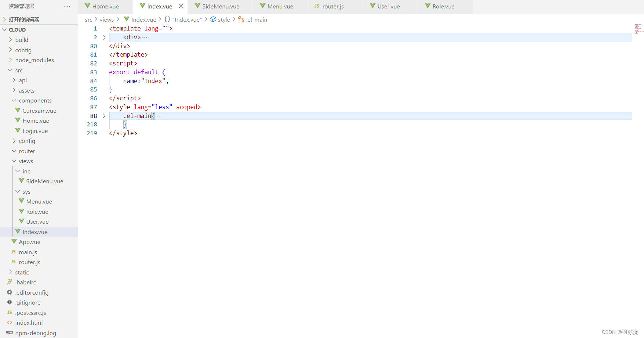Click the Vue icon on Home.vue tab
This screenshot has width=644, height=338.
(x=87, y=6)
